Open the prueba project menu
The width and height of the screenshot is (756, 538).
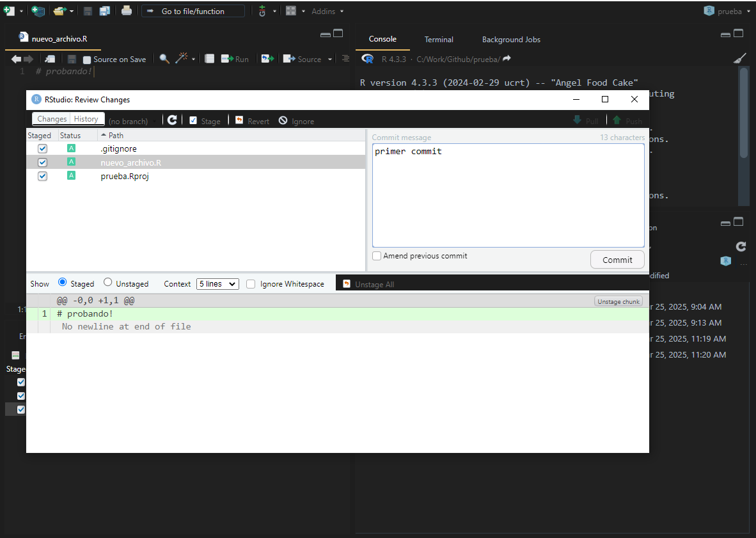pos(727,11)
